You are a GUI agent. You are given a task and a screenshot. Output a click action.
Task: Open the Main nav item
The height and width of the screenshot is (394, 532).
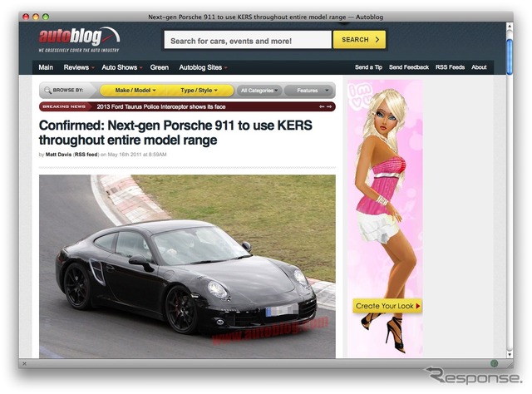[x=46, y=67]
